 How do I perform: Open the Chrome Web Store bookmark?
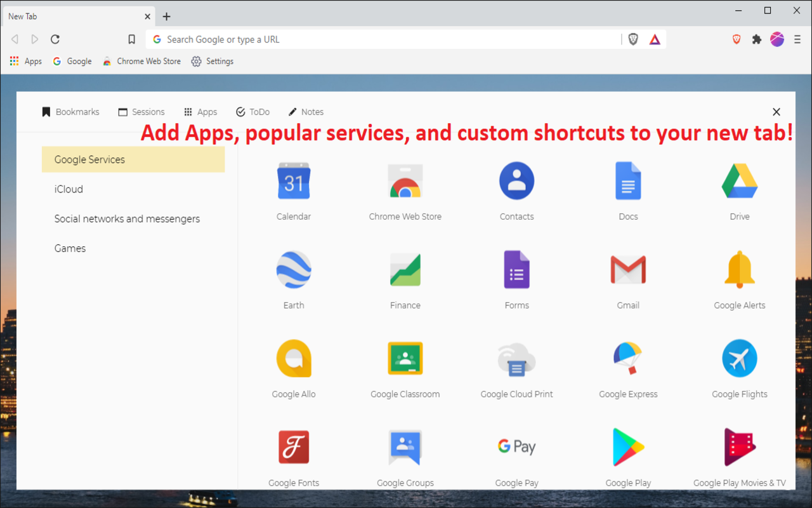click(142, 62)
